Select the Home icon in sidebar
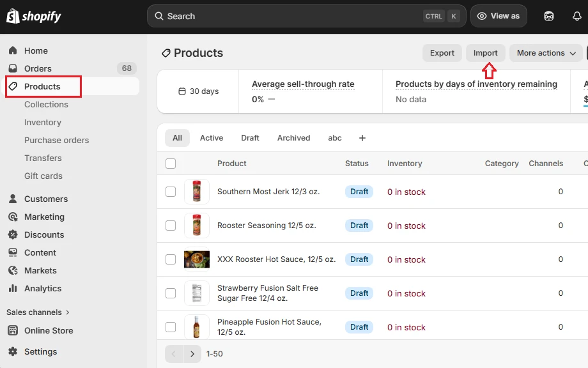588x368 pixels. [12, 50]
